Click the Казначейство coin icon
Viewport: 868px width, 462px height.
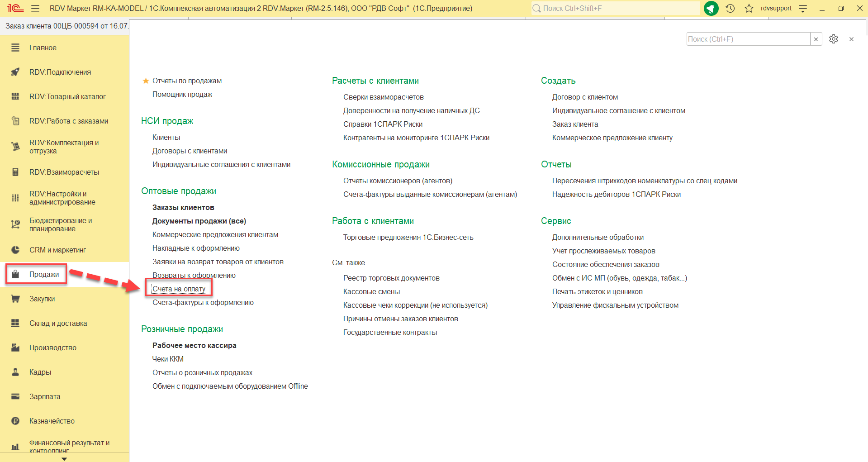(x=15, y=421)
